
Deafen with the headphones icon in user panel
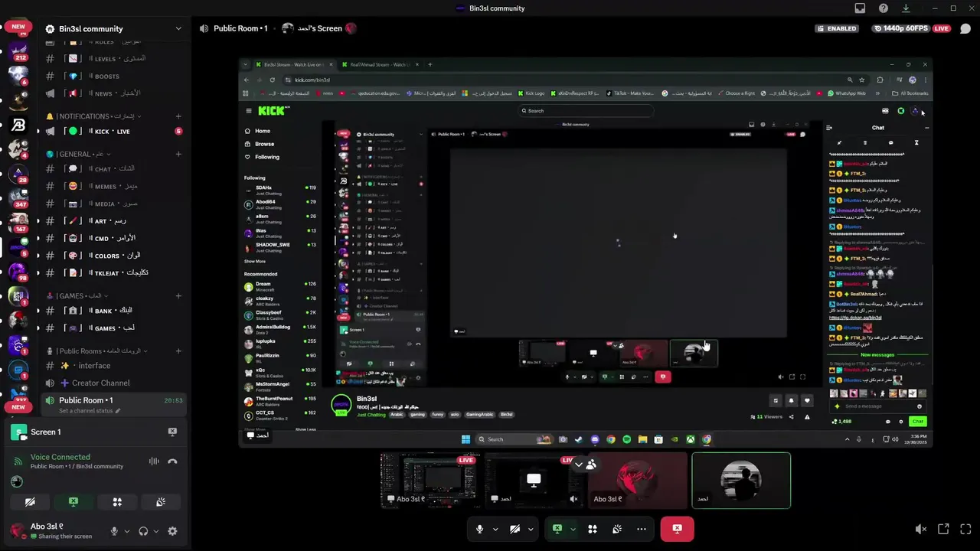click(x=143, y=531)
